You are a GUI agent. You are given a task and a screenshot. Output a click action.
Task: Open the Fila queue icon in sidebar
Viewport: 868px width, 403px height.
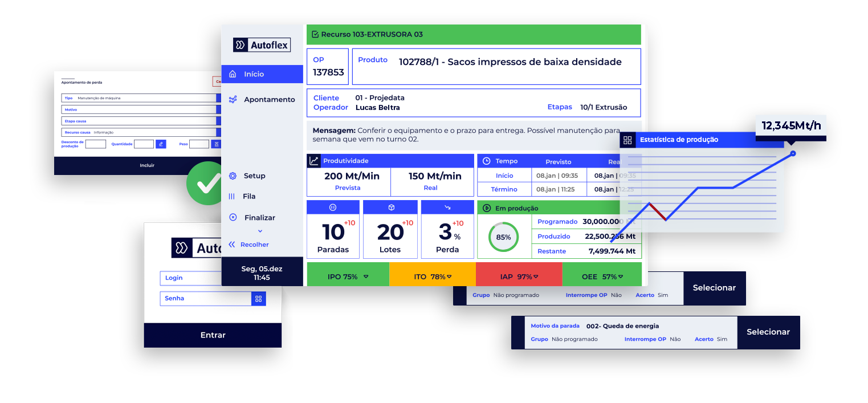pyautogui.click(x=232, y=196)
